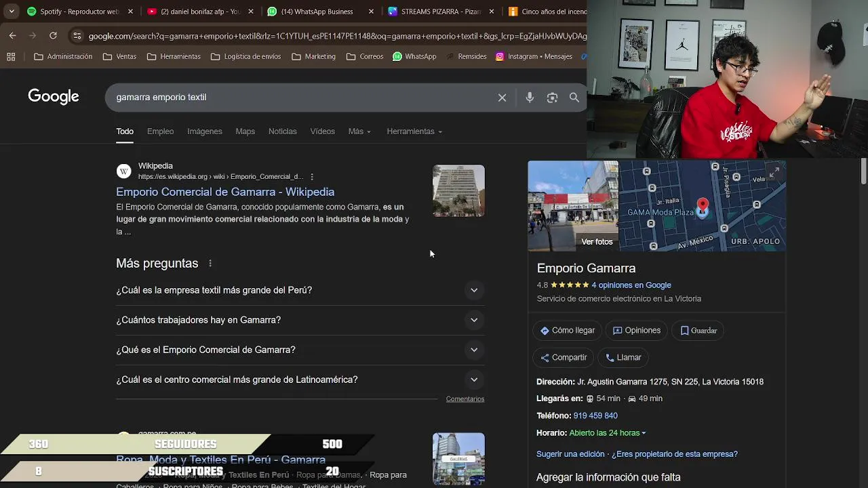Select the Imágenes results tab
Screen dimensions: 868x488
pos(205,131)
